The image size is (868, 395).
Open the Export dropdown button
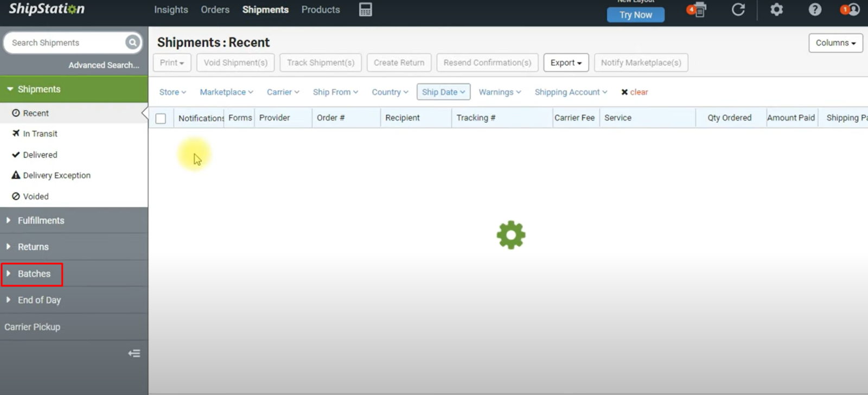pyautogui.click(x=566, y=63)
